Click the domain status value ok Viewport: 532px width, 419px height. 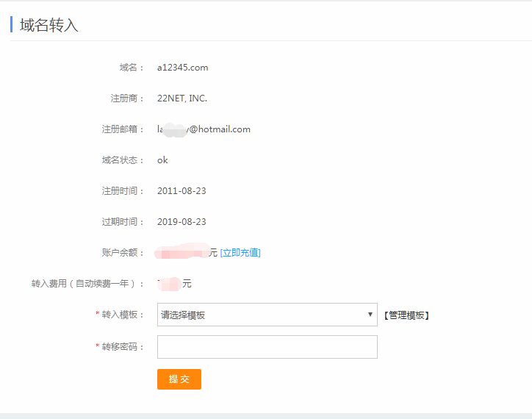pyautogui.click(x=162, y=160)
